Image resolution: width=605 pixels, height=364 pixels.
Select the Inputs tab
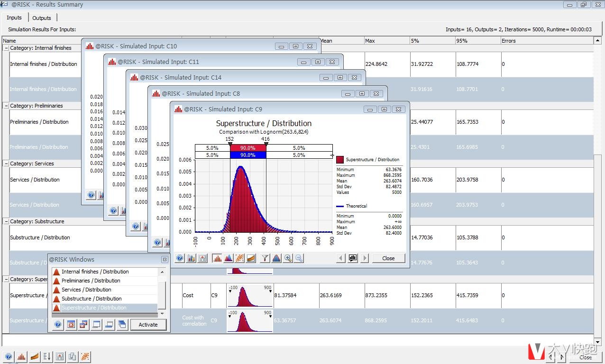14,18
